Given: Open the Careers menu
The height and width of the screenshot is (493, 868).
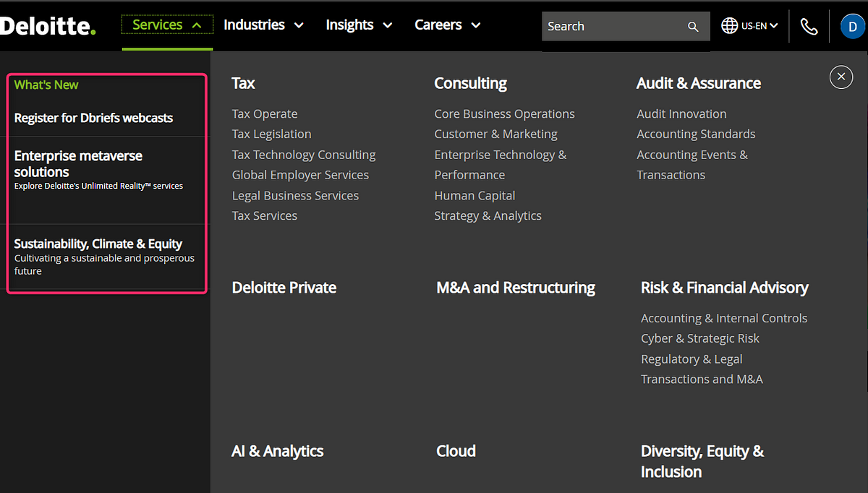Looking at the screenshot, I should click(448, 25).
